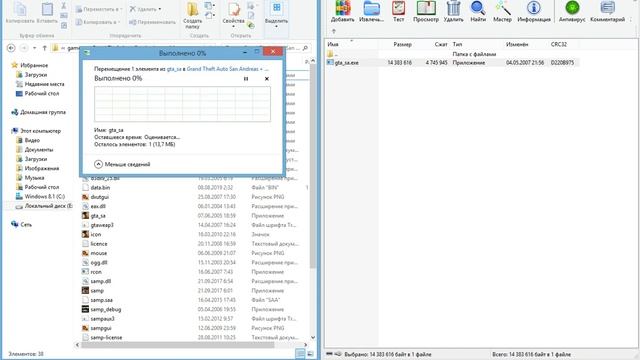Screen dimensions: 640x360
Task: Open recent locations dropdown arrow
Action: (x=34, y=48)
